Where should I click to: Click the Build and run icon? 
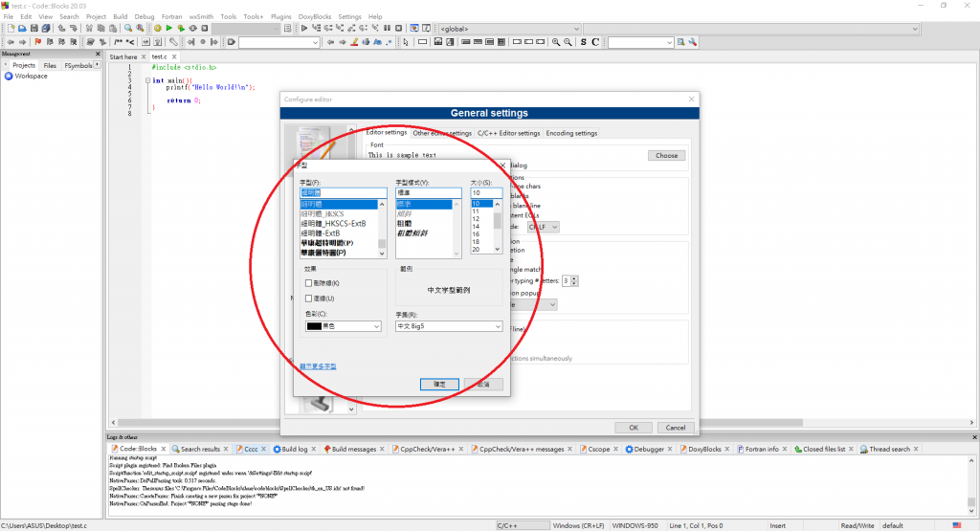181,28
